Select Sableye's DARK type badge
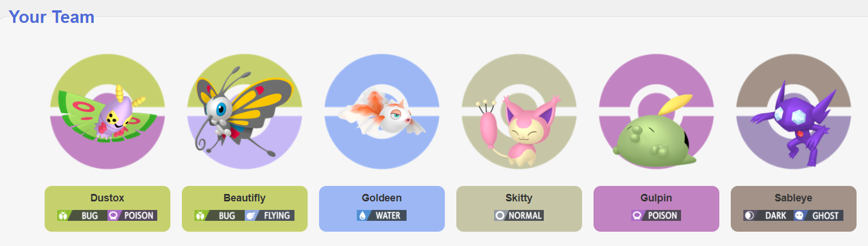This screenshot has width=868, height=246. (768, 216)
